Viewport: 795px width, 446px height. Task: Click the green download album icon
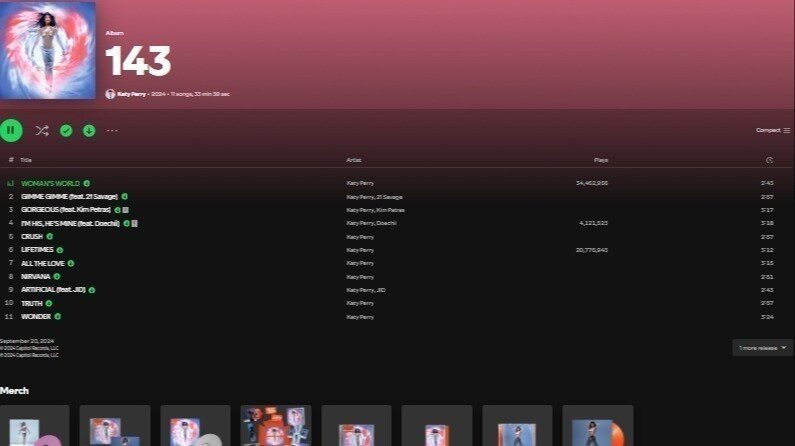(x=89, y=130)
